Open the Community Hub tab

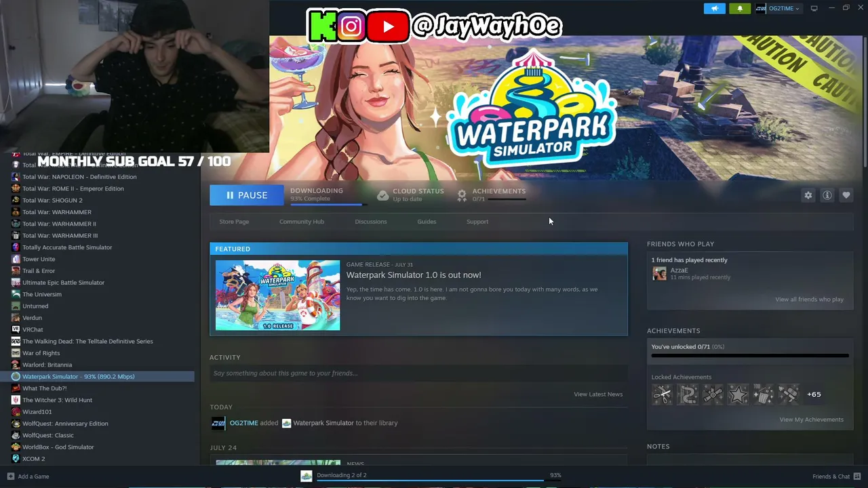[x=302, y=222]
